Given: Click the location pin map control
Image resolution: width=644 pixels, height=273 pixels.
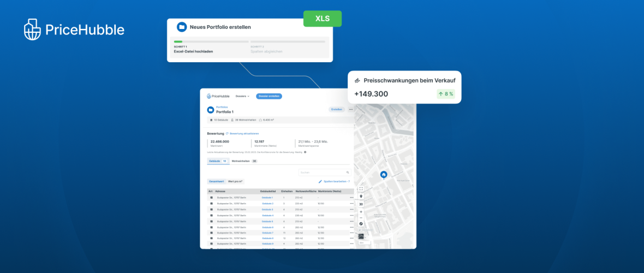Looking at the screenshot, I should pyautogui.click(x=361, y=197).
